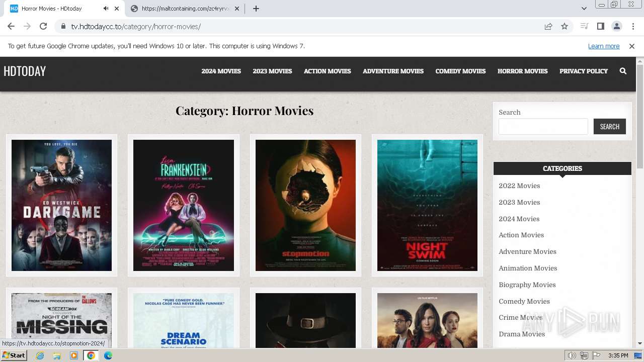Select Drama Movies category

pos(522,334)
